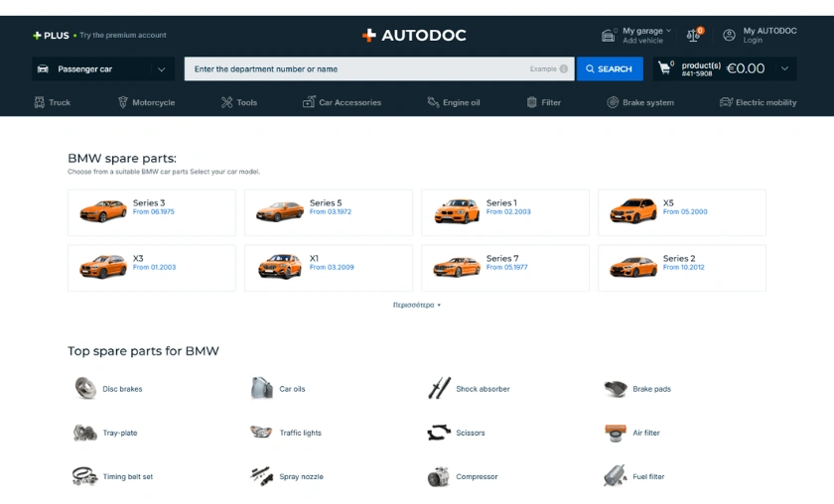Click the Compressor part image
The height and width of the screenshot is (504, 834).
439,477
